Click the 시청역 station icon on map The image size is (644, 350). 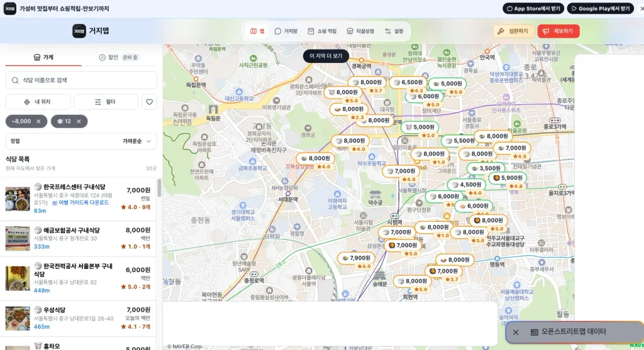tap(395, 216)
